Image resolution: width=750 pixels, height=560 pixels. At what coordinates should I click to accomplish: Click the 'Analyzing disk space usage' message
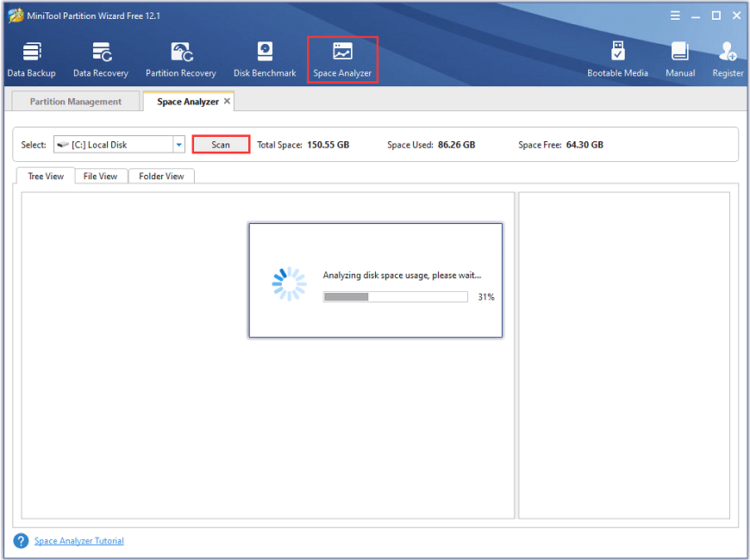coord(402,275)
